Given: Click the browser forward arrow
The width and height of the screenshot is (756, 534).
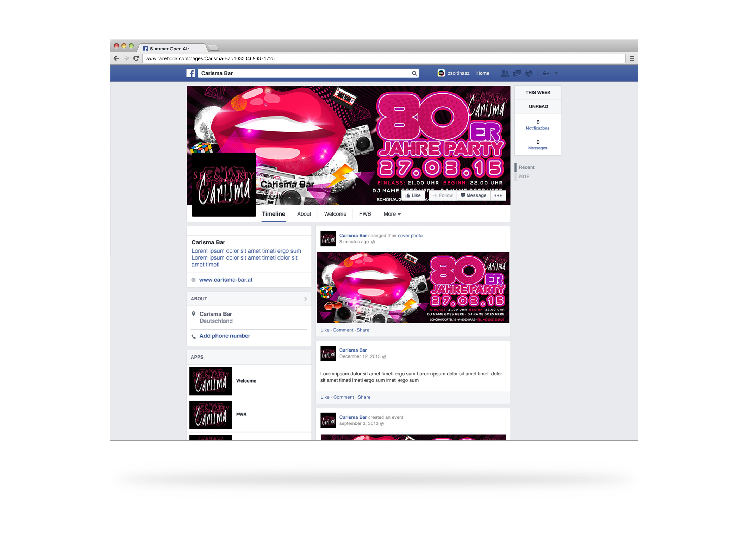Looking at the screenshot, I should 126,58.
